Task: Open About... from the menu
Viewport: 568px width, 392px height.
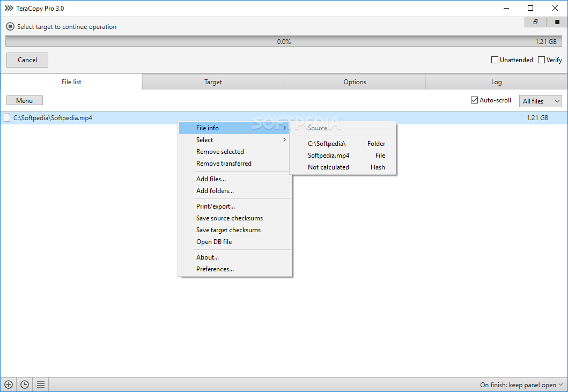Action: [x=235, y=257]
